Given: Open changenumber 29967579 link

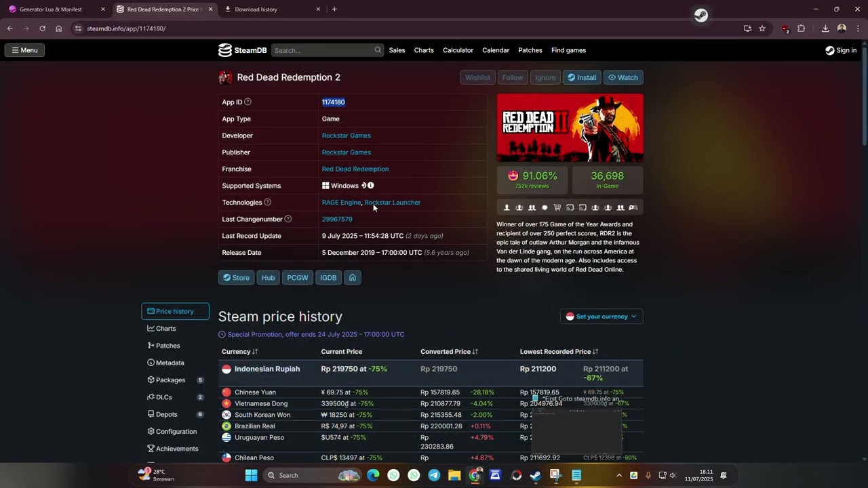Looking at the screenshot, I should pos(337,219).
